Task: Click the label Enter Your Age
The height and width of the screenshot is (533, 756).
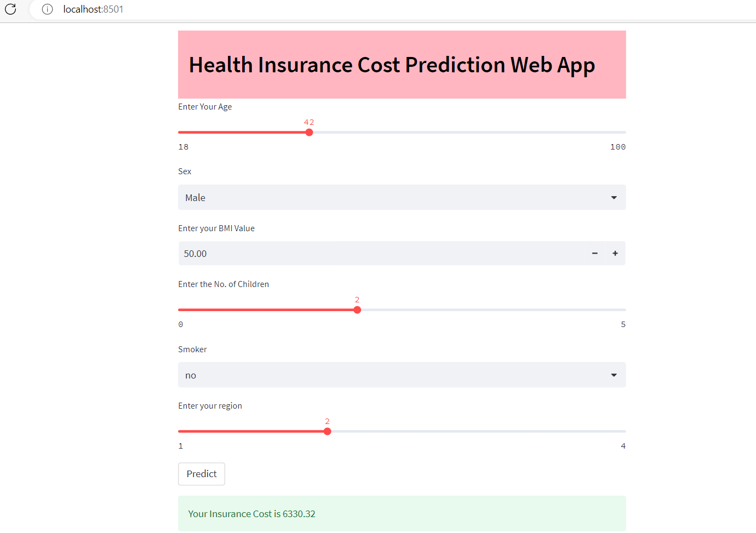Action: click(x=205, y=106)
